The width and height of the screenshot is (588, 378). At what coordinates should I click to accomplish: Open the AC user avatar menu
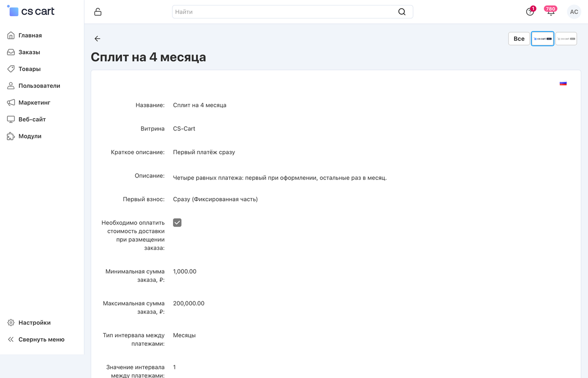tap(574, 12)
